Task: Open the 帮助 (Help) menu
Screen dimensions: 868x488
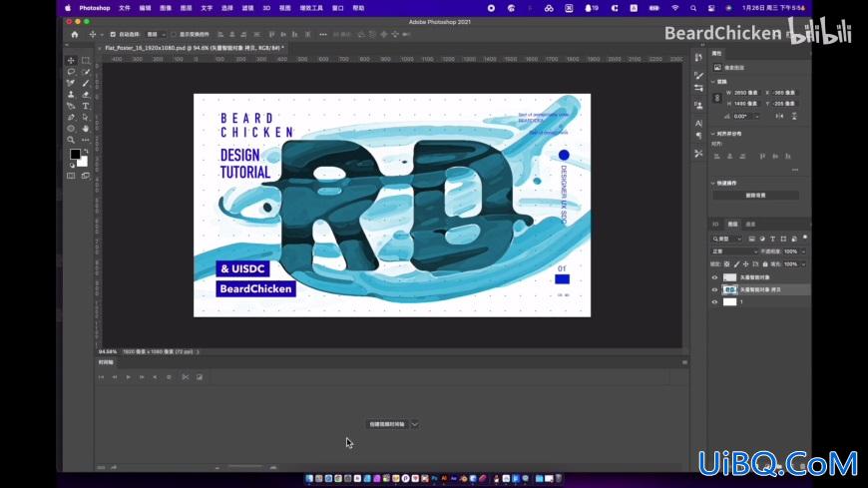Action: [359, 8]
